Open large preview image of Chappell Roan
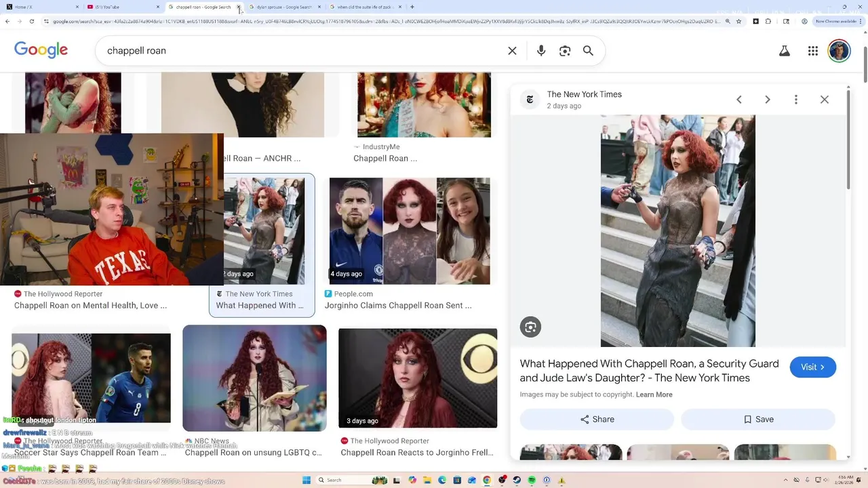868x488 pixels. point(678,230)
